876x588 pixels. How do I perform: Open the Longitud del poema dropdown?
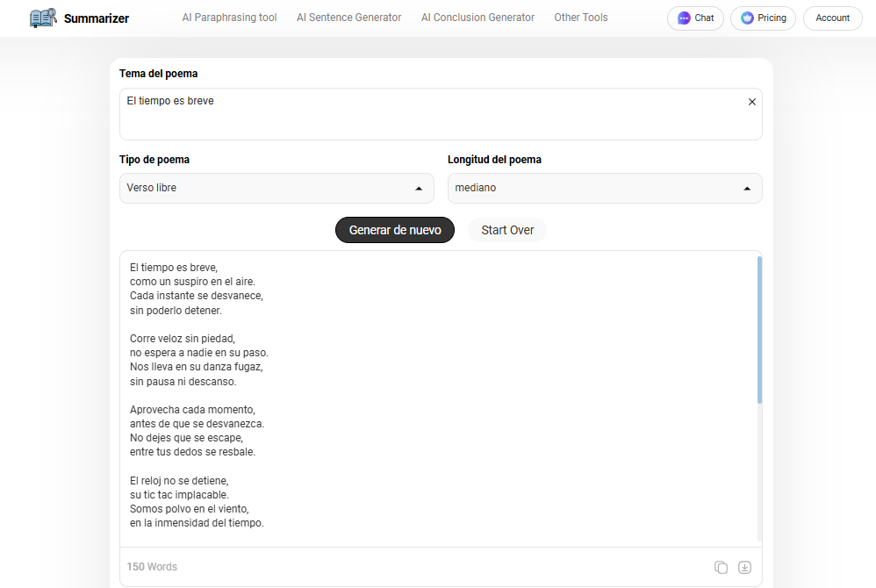pyautogui.click(x=605, y=188)
